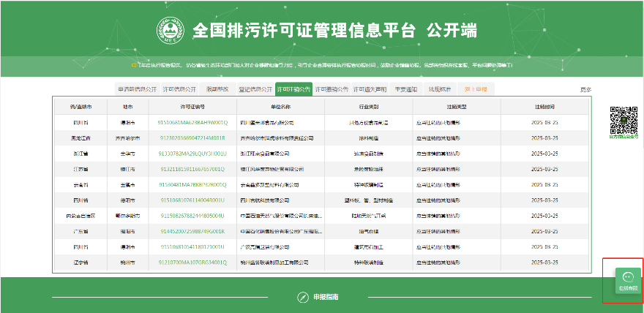644x313 pixels.
Task: Click the 广东省 province cell
Action: [x=80, y=231]
